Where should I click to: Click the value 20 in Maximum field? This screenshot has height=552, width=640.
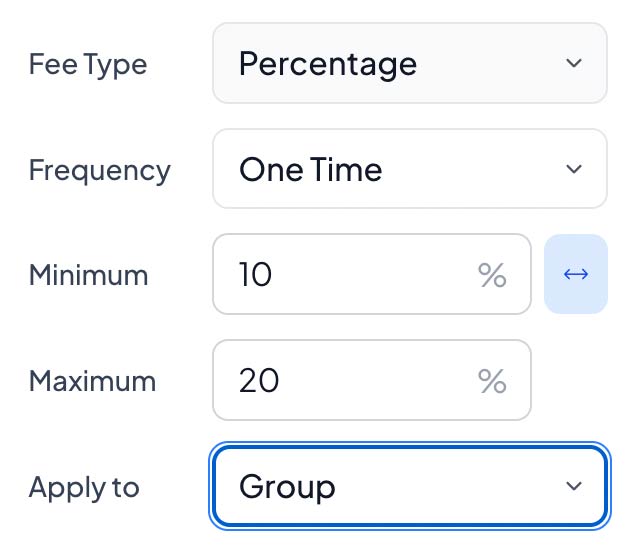(259, 381)
